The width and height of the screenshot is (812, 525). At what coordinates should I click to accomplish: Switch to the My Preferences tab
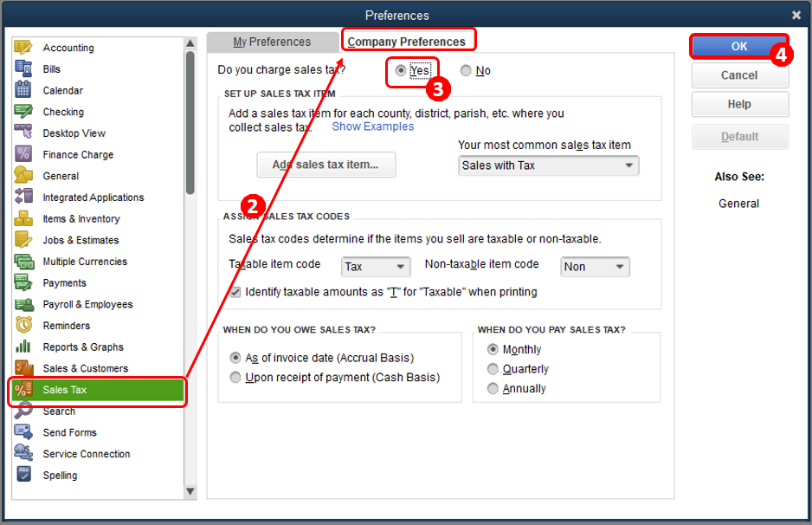(x=273, y=42)
